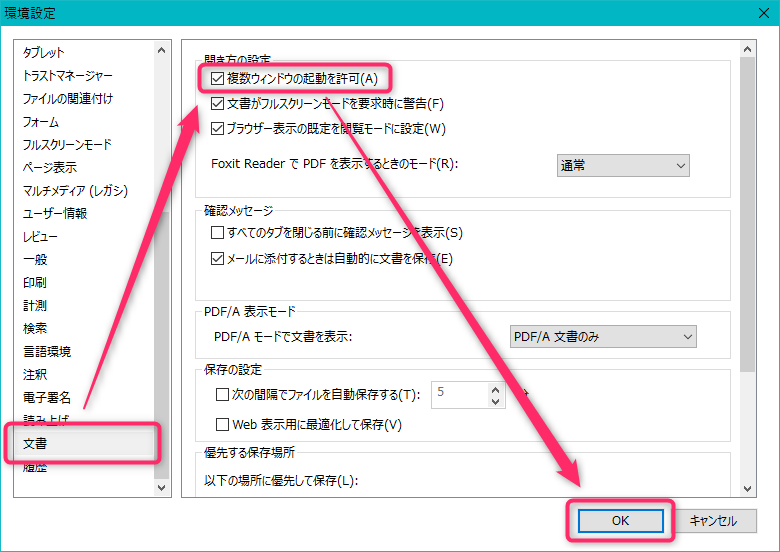Select トラストマネージャー category
The image size is (780, 552).
[67, 75]
